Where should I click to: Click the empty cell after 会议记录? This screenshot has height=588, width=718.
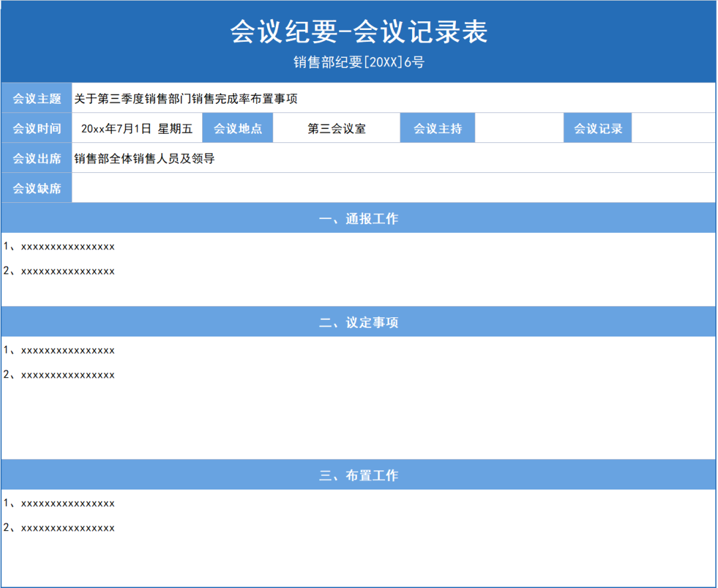pos(673,128)
